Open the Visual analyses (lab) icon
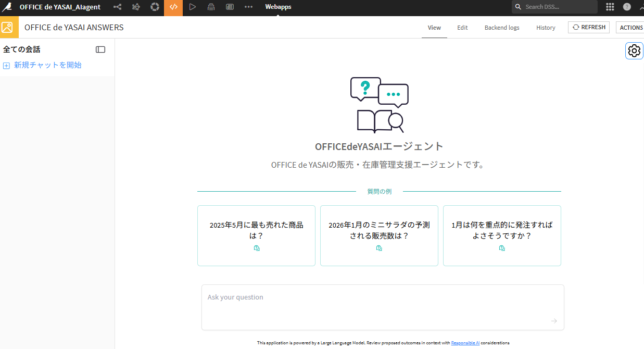644x349 pixels. (136, 7)
